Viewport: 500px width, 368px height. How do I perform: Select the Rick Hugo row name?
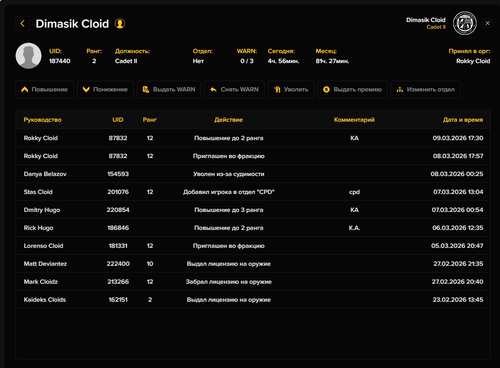[38, 228]
